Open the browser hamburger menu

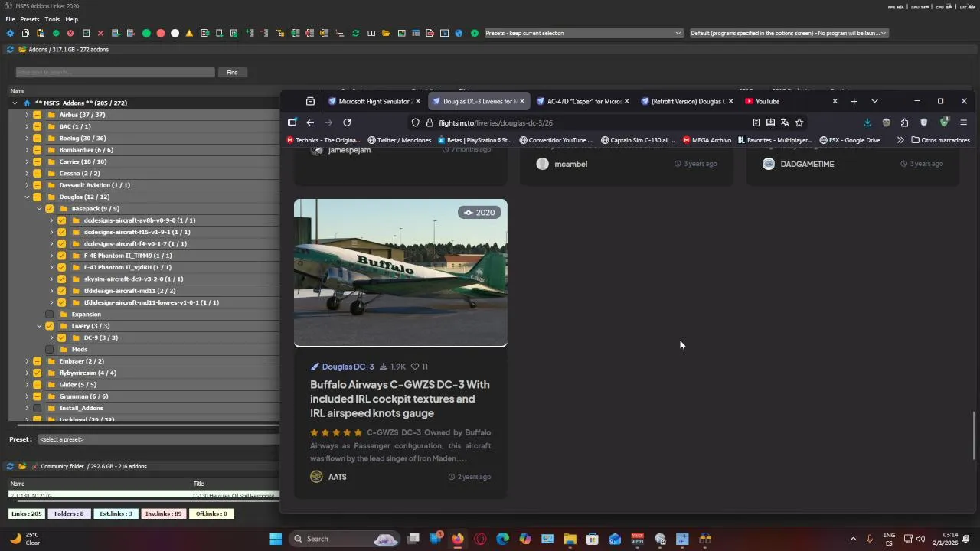(x=964, y=122)
